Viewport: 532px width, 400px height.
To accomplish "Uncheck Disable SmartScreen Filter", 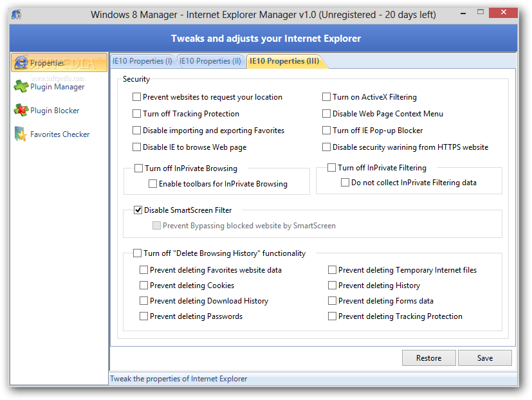I will pyautogui.click(x=138, y=210).
